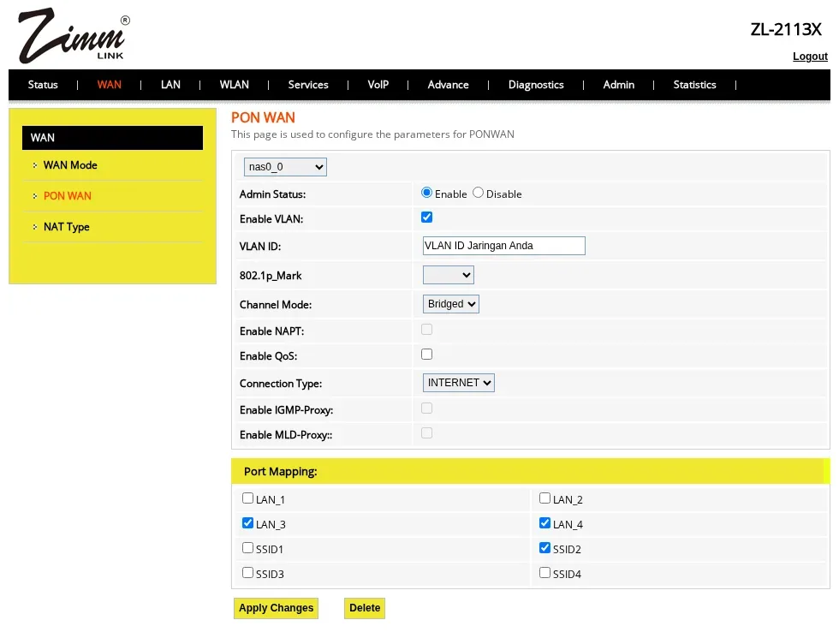Open NAT Type in sidebar
This screenshot has width=839, height=644.
[x=67, y=227]
